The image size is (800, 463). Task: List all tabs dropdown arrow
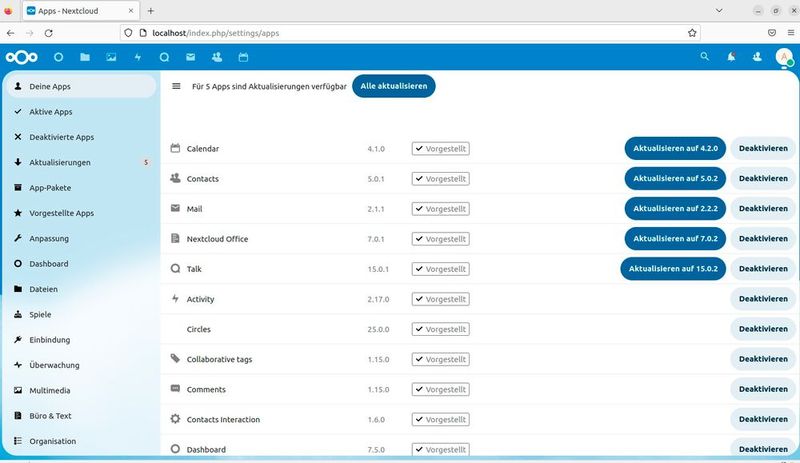tap(719, 11)
